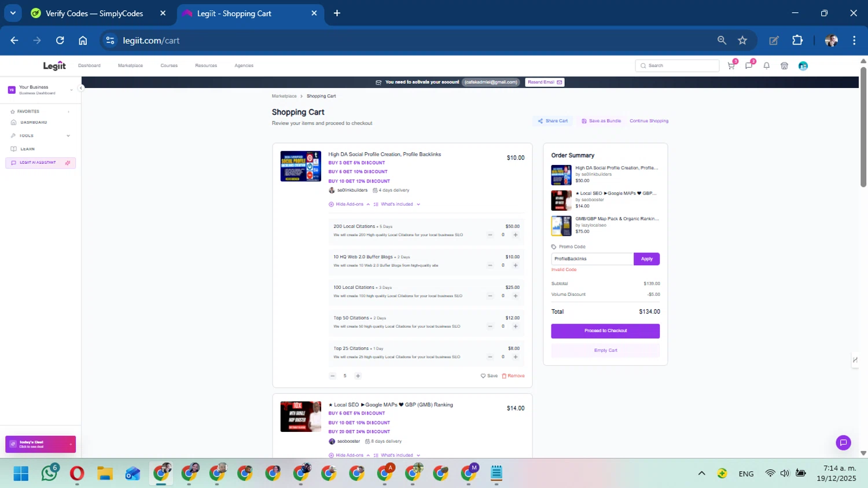Open the shopping cart icon in header
The image size is (868, 488).
tap(731, 65)
